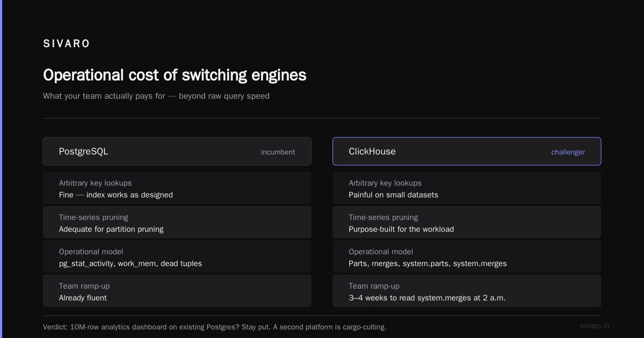Click 'Fine — index works as designed'
Image resolution: width=644 pixels, height=338 pixels.
coord(116,195)
